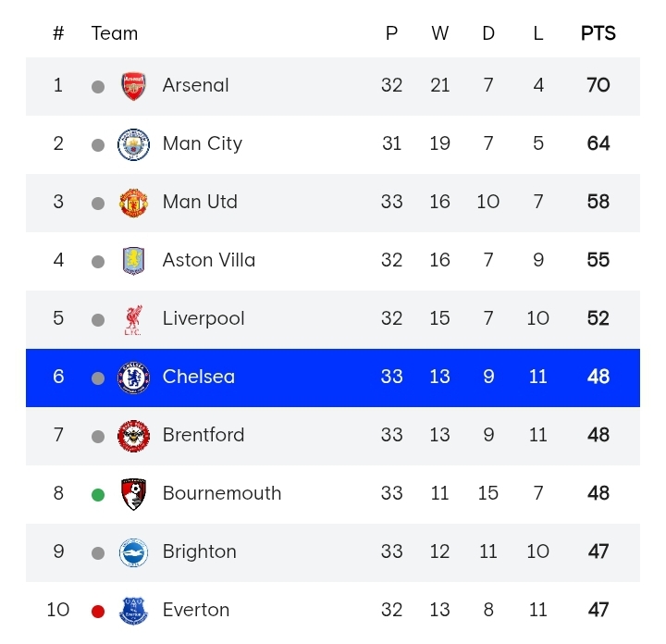
Task: Click the red status dot beside Everton
Action: [98, 612]
